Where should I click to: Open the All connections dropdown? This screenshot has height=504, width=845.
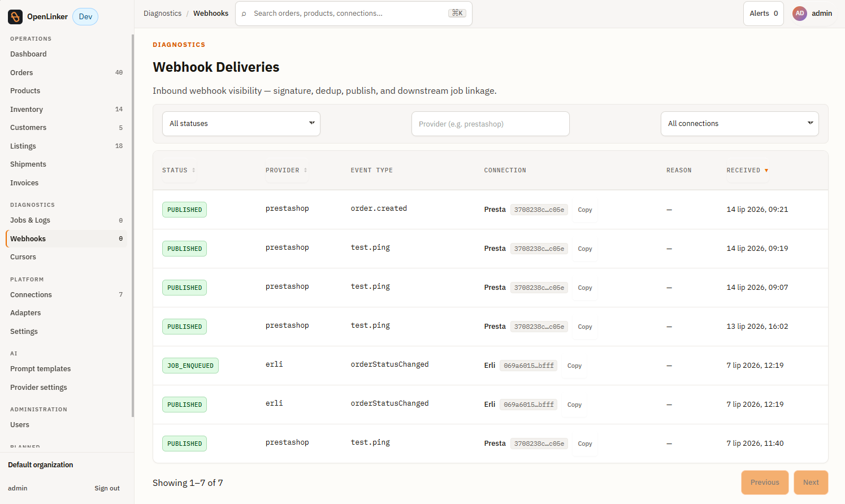coord(740,124)
